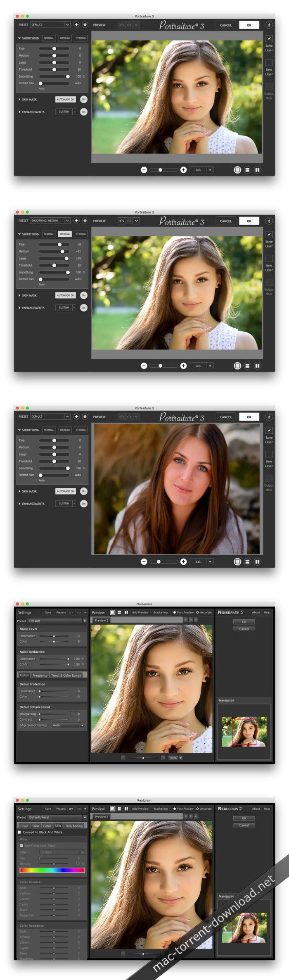Click undo arrow in Noiseware Settings
This screenshot has height=980, width=289.
coord(71,612)
